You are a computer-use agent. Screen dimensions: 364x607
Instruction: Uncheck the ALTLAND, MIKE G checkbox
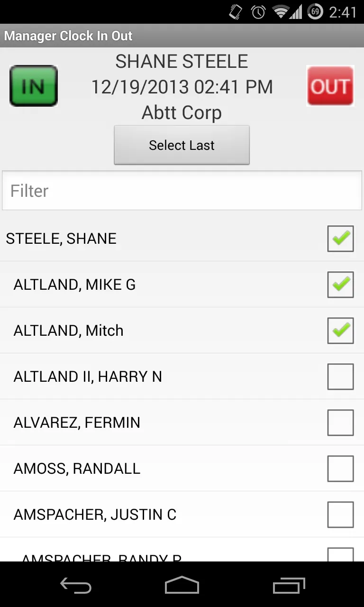[x=340, y=285]
